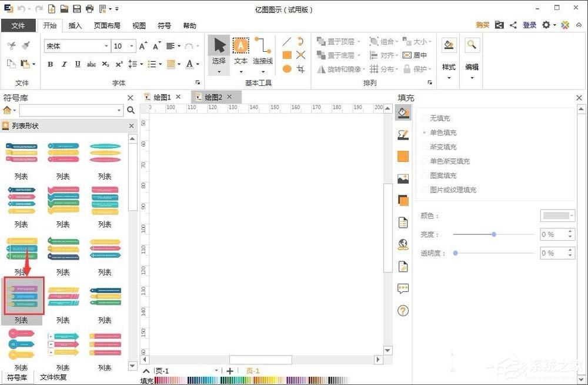Select the 无填充 no-fill option

(x=441, y=118)
